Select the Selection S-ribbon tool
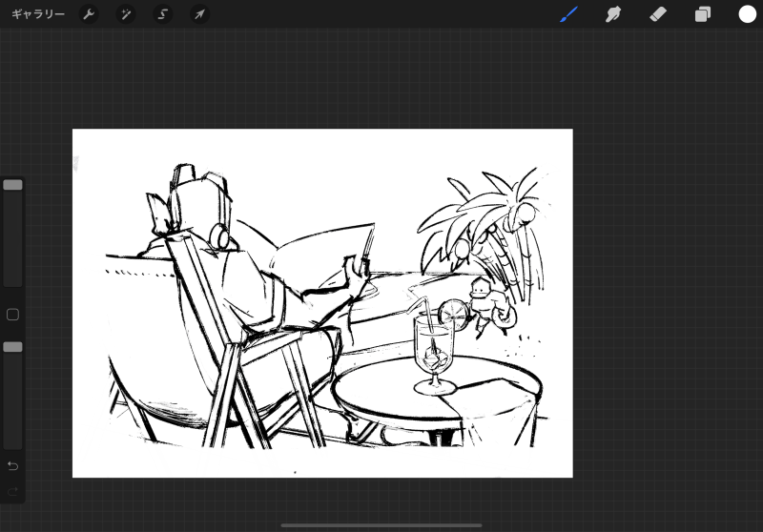This screenshot has height=532, width=763. [x=162, y=14]
